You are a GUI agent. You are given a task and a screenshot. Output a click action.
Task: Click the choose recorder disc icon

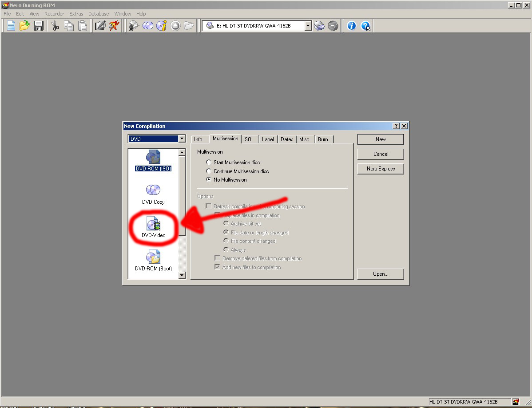pos(134,26)
